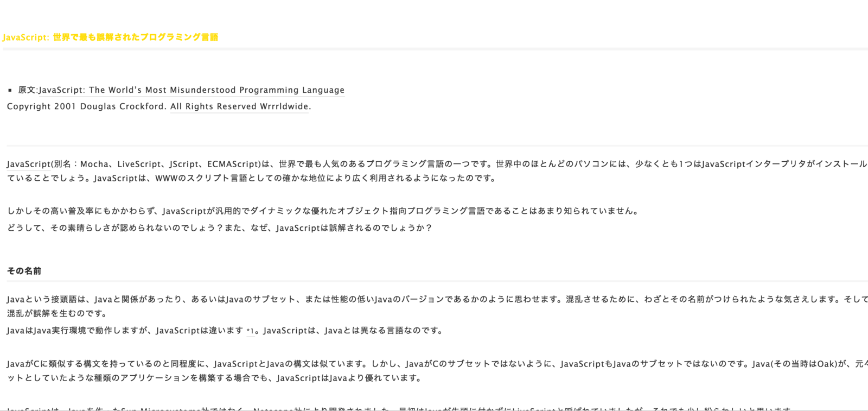Click the underlined JavaScript keyword starting the first paragraph
Screen dimensions: 868x411
pos(29,164)
